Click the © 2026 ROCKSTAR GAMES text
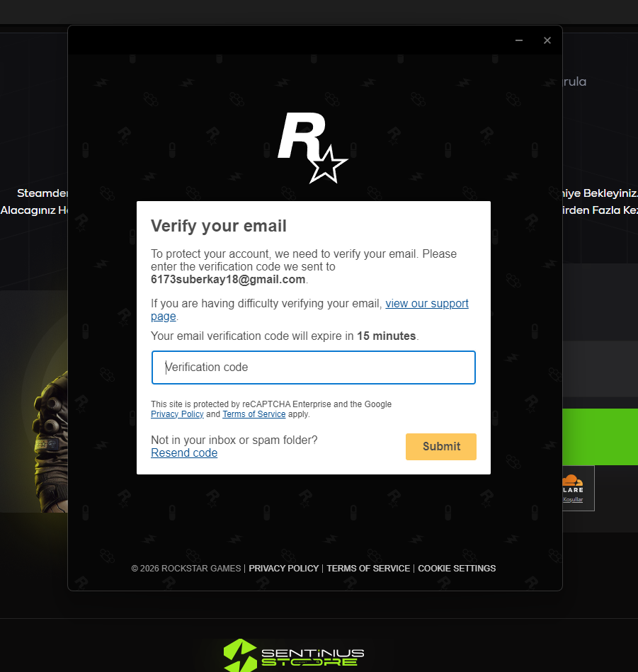Screen dimensions: 638x672 point(186,569)
